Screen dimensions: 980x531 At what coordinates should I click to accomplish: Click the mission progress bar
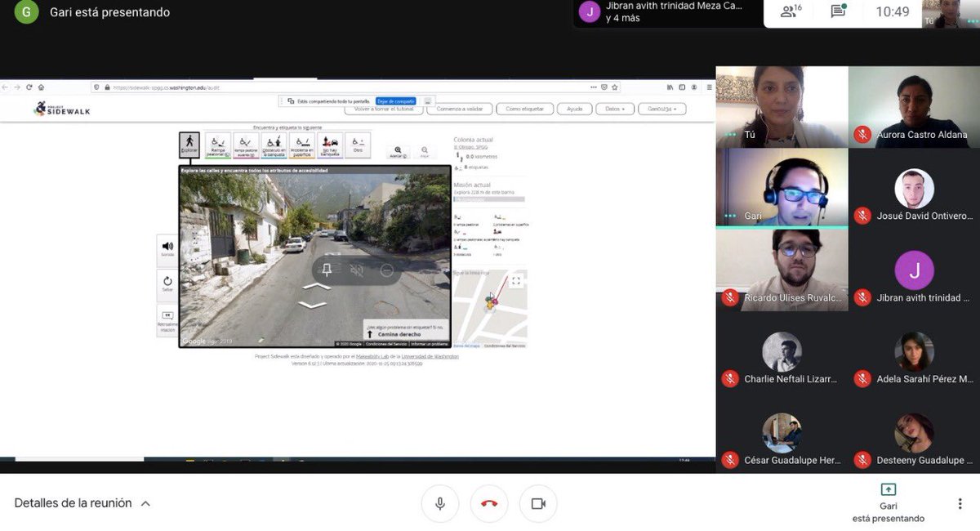click(489, 199)
